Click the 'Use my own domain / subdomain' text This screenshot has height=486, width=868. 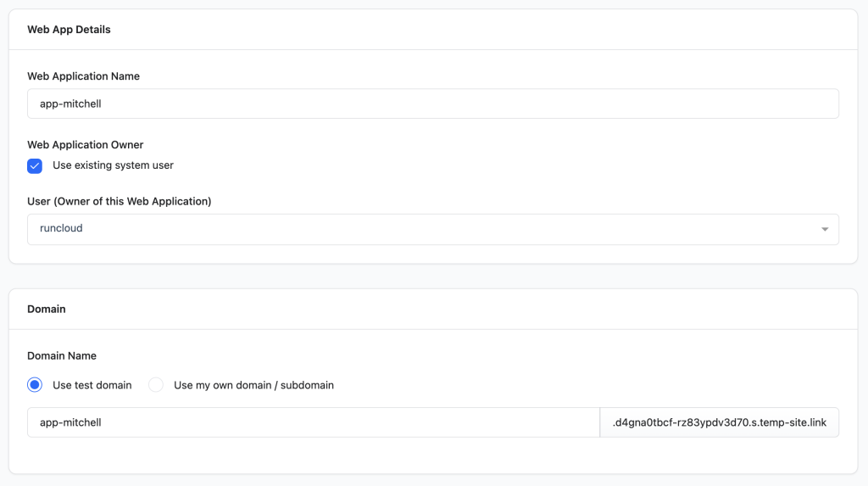pos(253,385)
